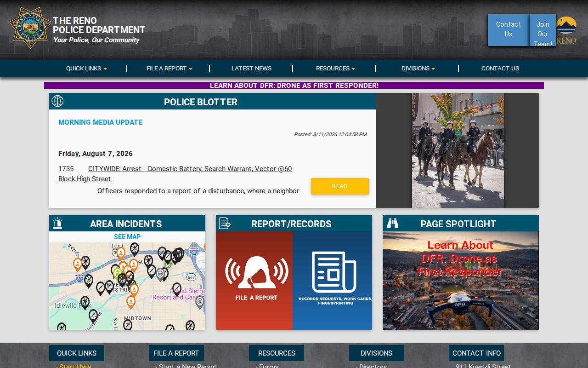
Task: Click the gray marker near Grand Sierra Resort
Action: click(x=199, y=302)
